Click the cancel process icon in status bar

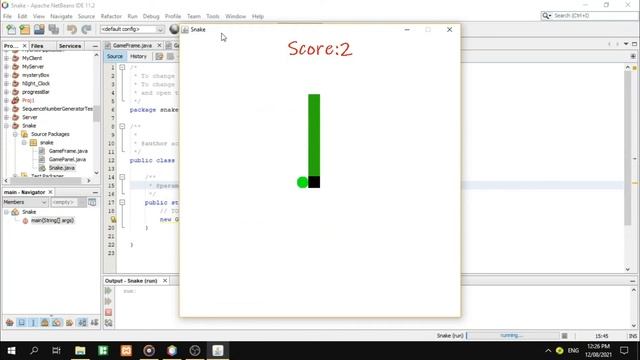click(x=564, y=336)
